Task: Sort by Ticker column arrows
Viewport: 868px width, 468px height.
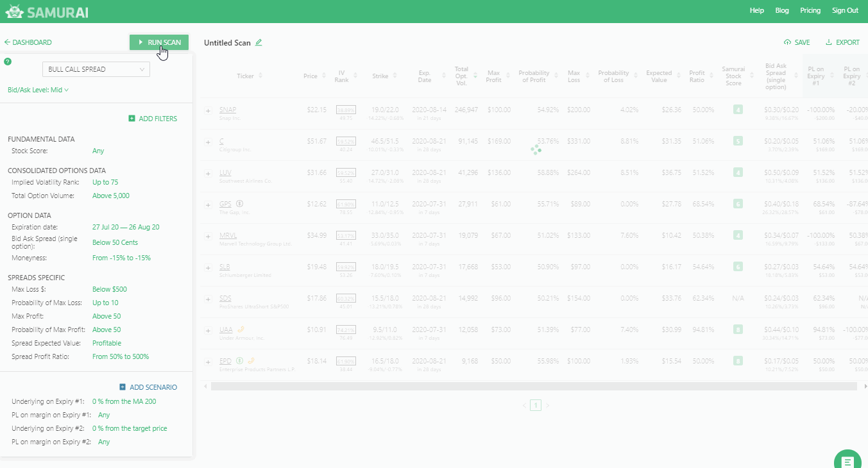Action: click(x=260, y=76)
